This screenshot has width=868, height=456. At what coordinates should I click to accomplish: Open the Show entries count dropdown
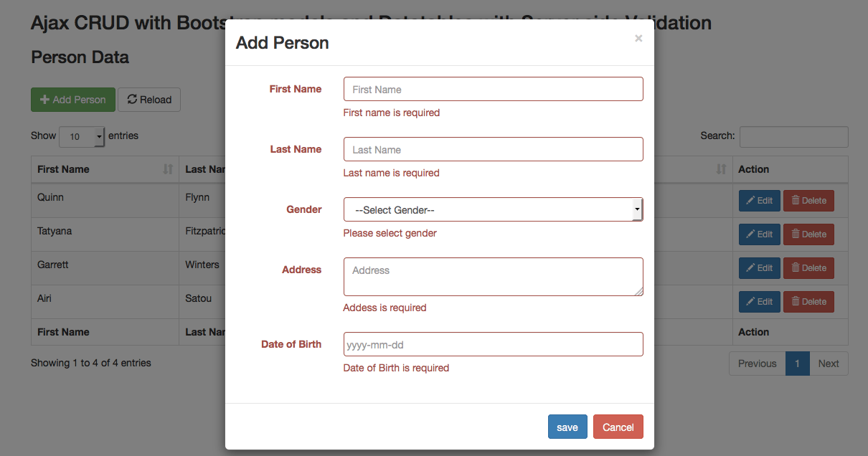click(82, 136)
